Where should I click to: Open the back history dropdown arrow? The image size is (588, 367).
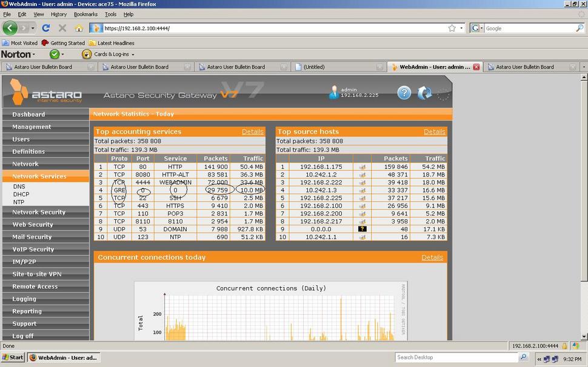pos(33,28)
